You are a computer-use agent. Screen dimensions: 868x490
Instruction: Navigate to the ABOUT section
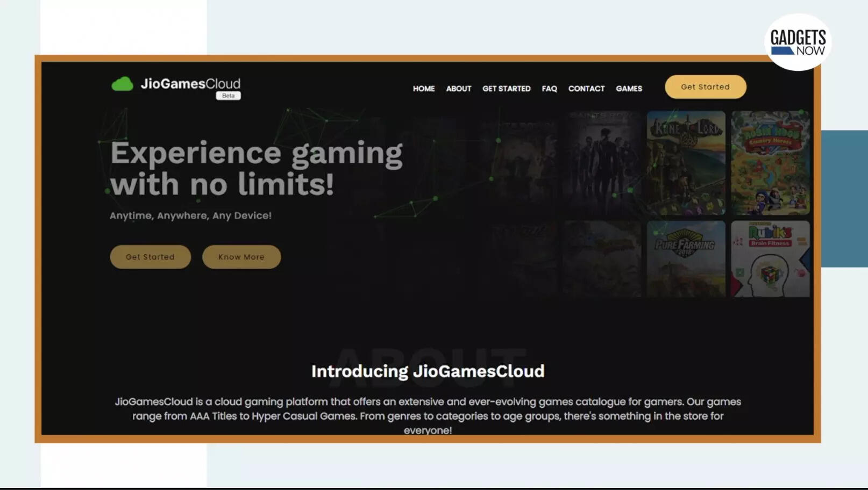coord(458,88)
